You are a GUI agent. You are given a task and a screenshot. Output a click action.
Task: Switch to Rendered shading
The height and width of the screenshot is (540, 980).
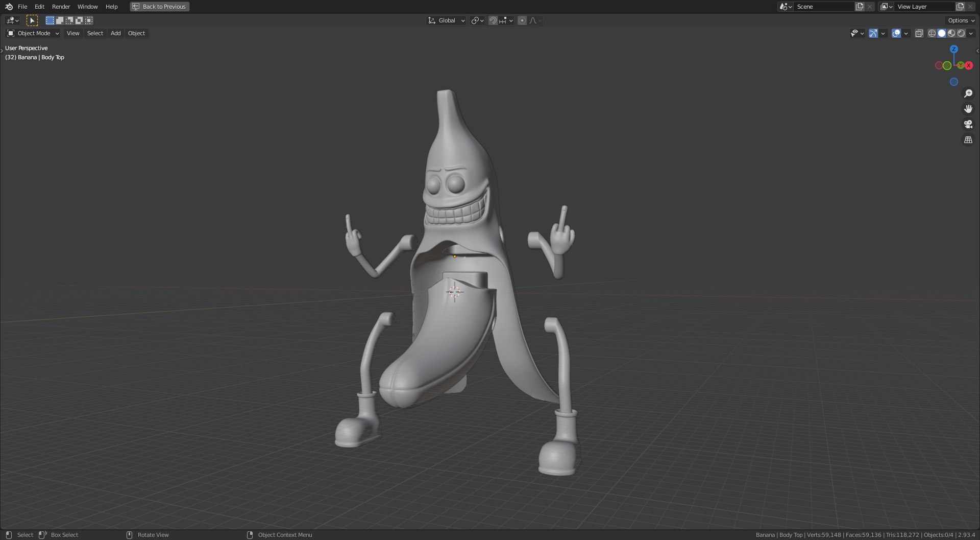(x=961, y=33)
